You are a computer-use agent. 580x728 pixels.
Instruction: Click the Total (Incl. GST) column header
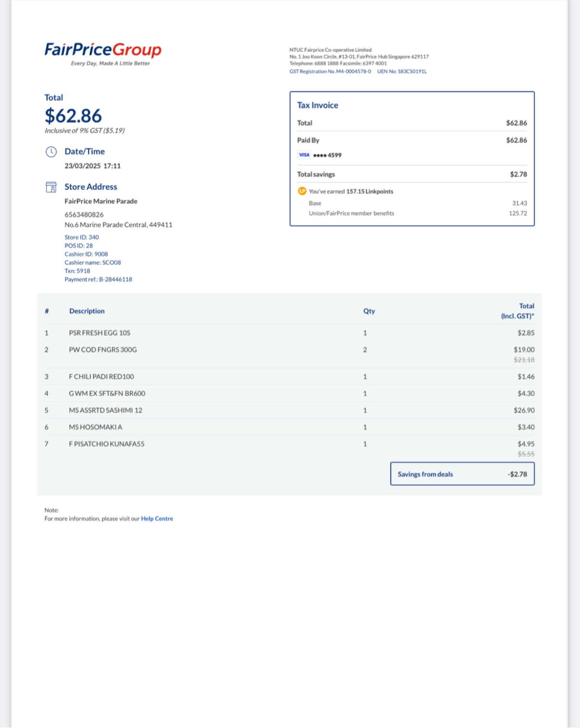tap(517, 311)
